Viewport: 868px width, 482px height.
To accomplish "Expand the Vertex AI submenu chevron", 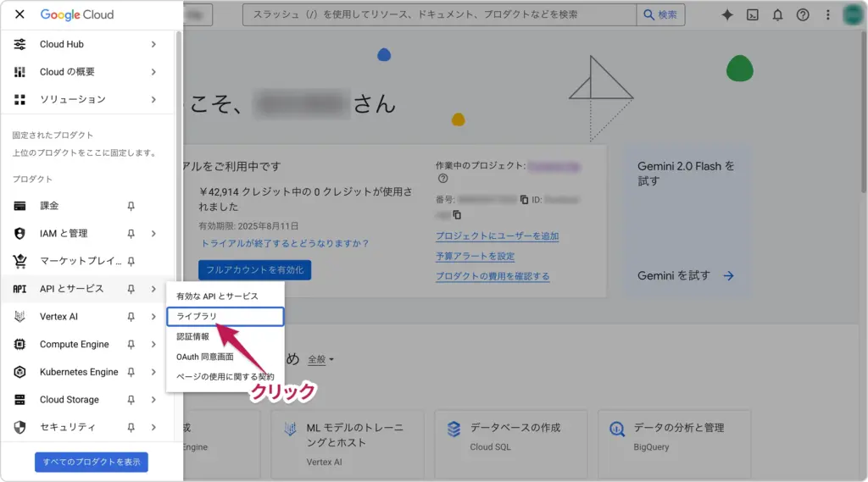I will tap(153, 317).
